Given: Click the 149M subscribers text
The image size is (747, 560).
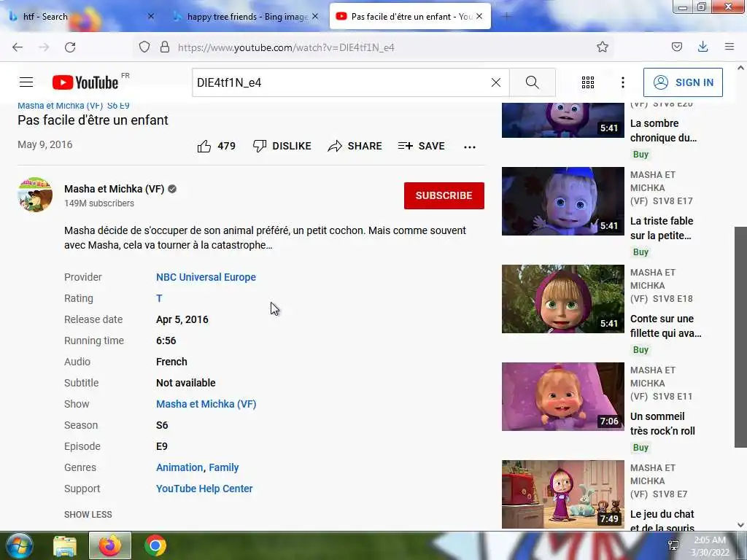Looking at the screenshot, I should [x=99, y=203].
